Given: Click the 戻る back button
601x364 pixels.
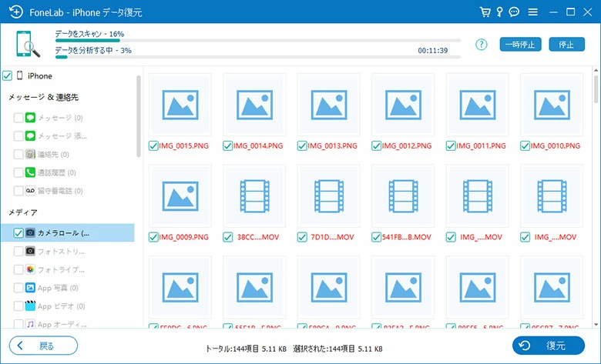Looking at the screenshot, I should coord(43,346).
